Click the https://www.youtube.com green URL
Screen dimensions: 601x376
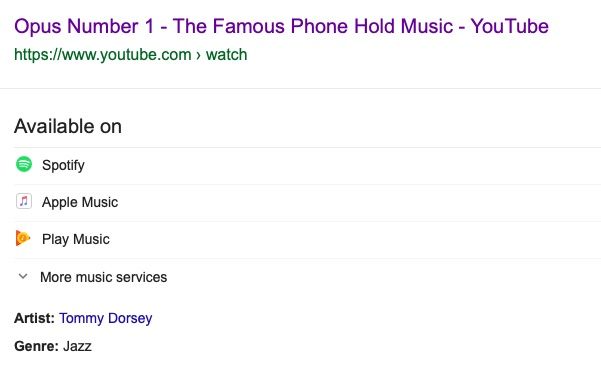pos(103,54)
